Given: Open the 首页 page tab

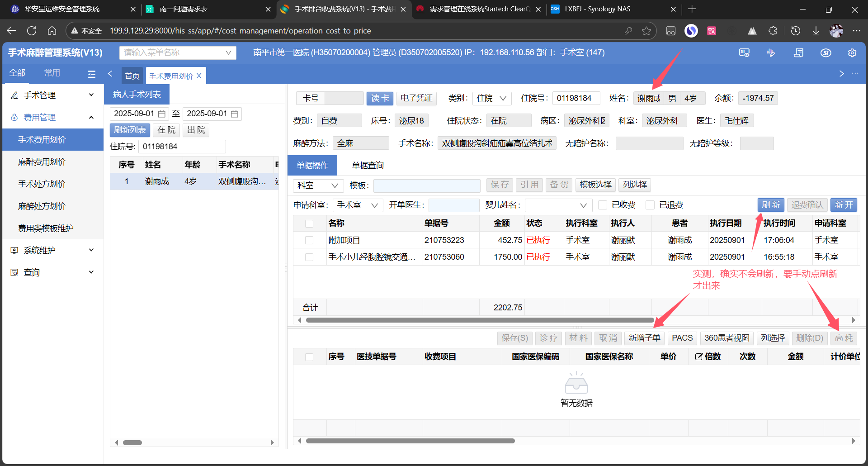Looking at the screenshot, I should tap(132, 76).
